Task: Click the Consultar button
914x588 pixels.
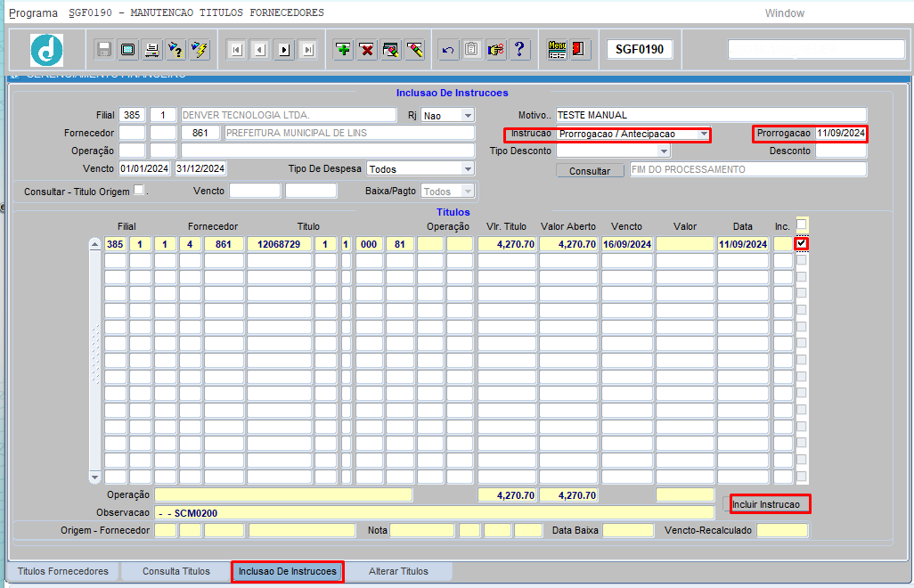Action: [590, 171]
